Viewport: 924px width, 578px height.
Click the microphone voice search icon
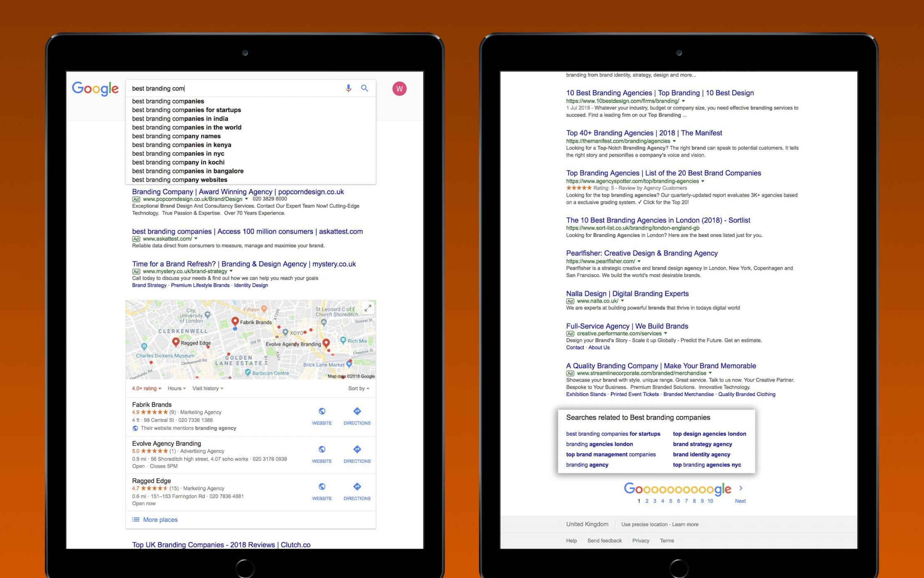(349, 88)
